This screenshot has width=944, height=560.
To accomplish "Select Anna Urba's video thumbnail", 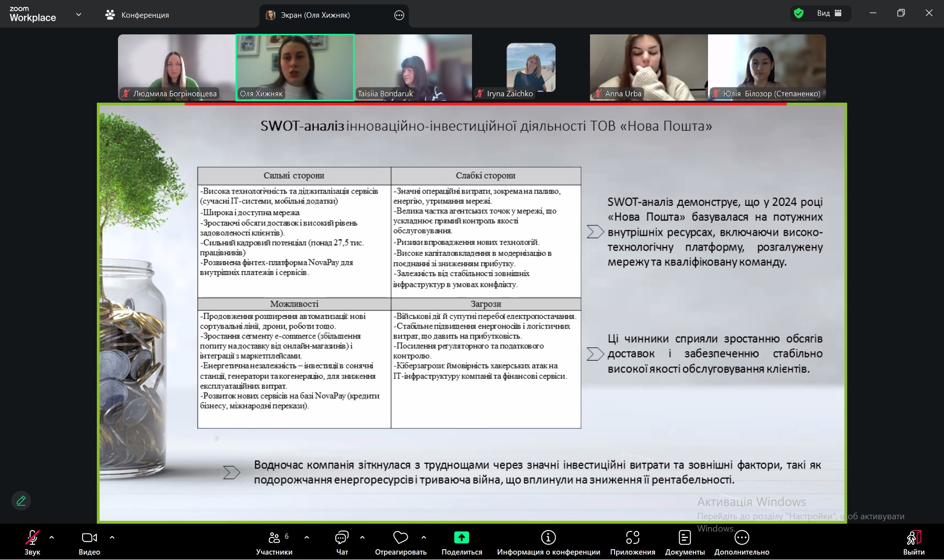I will 649,67.
